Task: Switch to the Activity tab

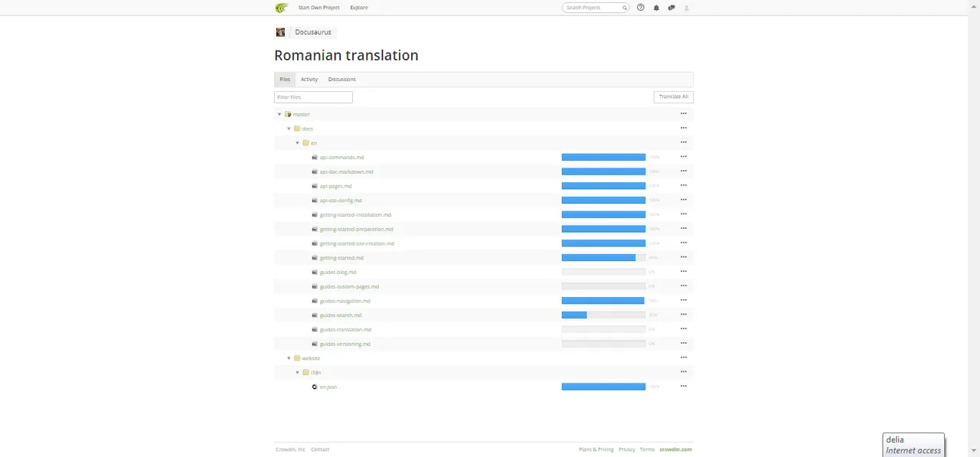Action: (309, 80)
